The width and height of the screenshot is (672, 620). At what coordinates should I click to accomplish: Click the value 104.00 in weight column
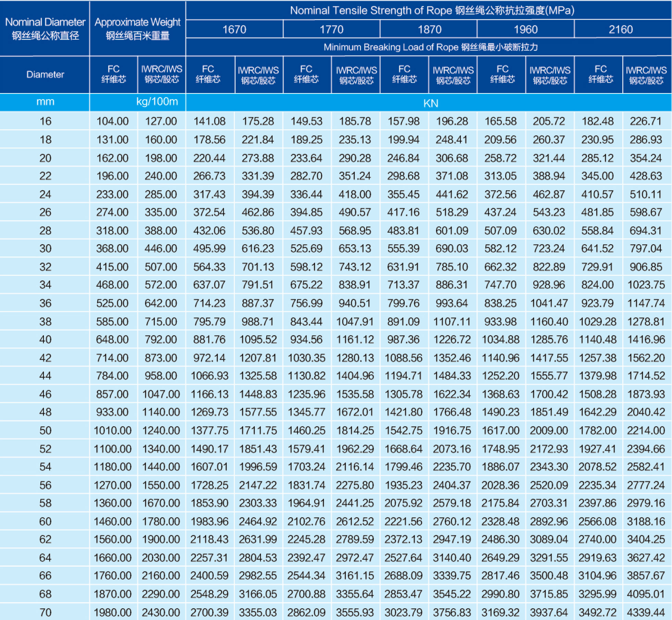coord(112,121)
